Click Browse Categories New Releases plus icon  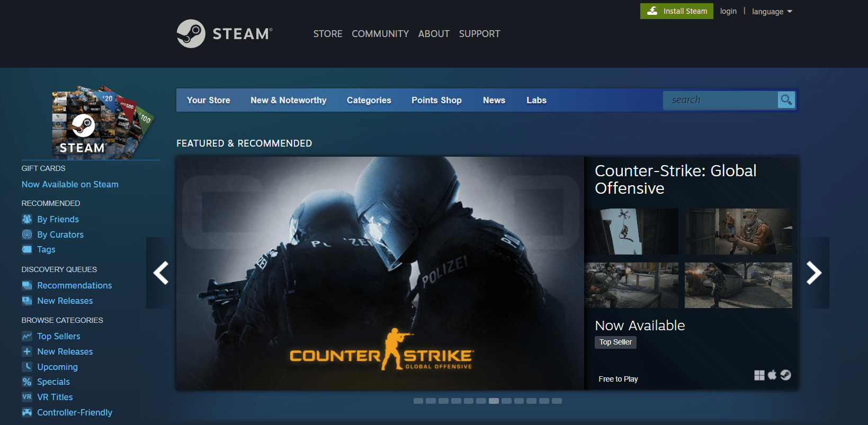tap(27, 351)
